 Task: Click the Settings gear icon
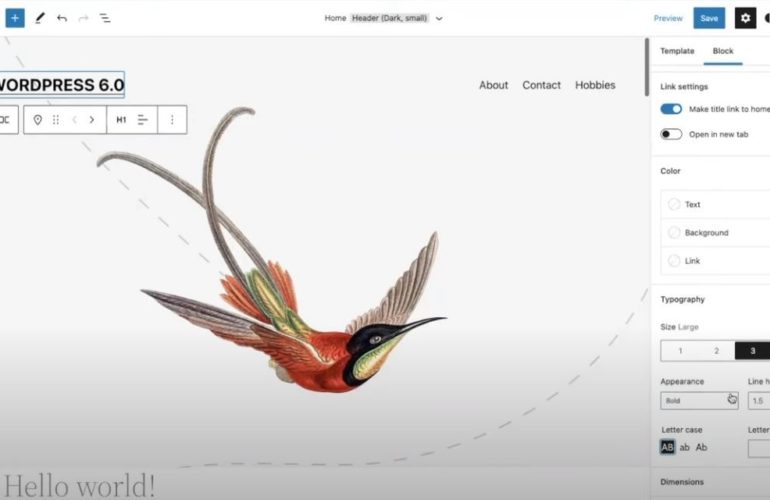click(745, 18)
